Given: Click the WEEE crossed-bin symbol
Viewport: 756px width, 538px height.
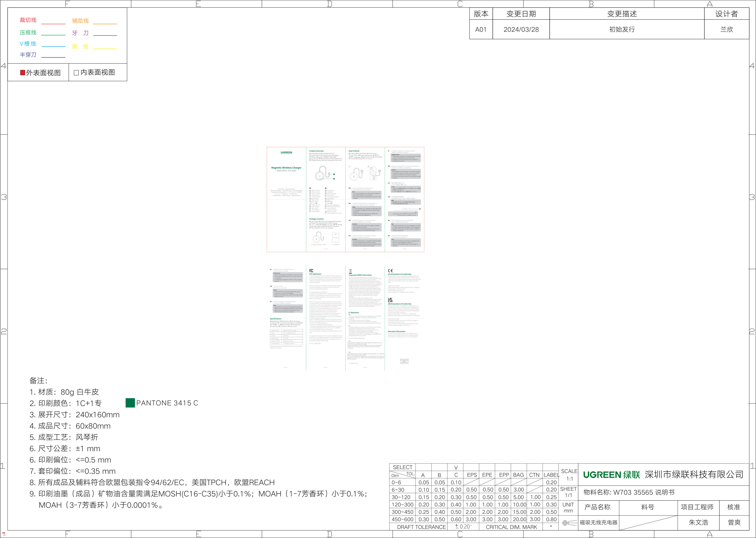Looking at the screenshot, I should [350, 271].
